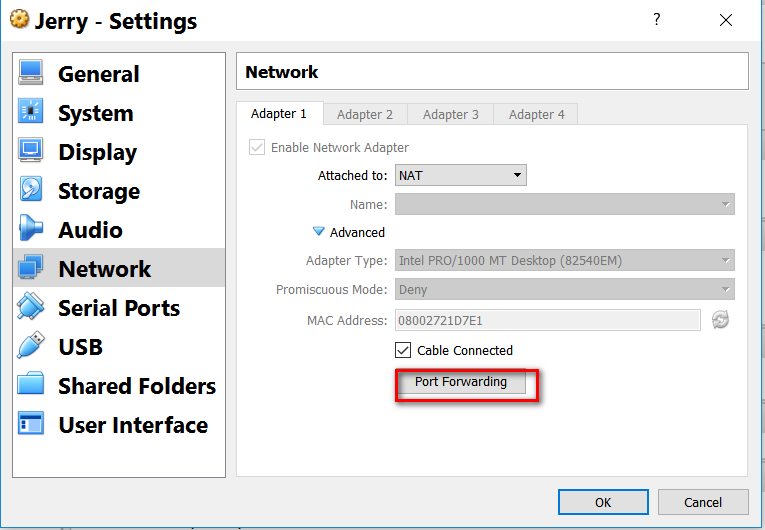765x530 pixels.
Task: Open the User Interface window icon
Action: [x=31, y=425]
